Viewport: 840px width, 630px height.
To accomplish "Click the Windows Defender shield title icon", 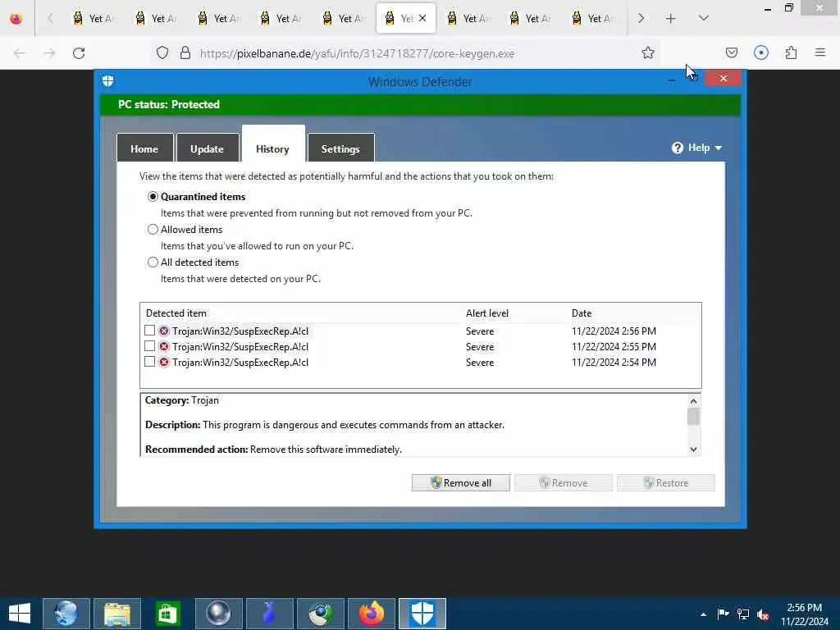I will tap(107, 81).
